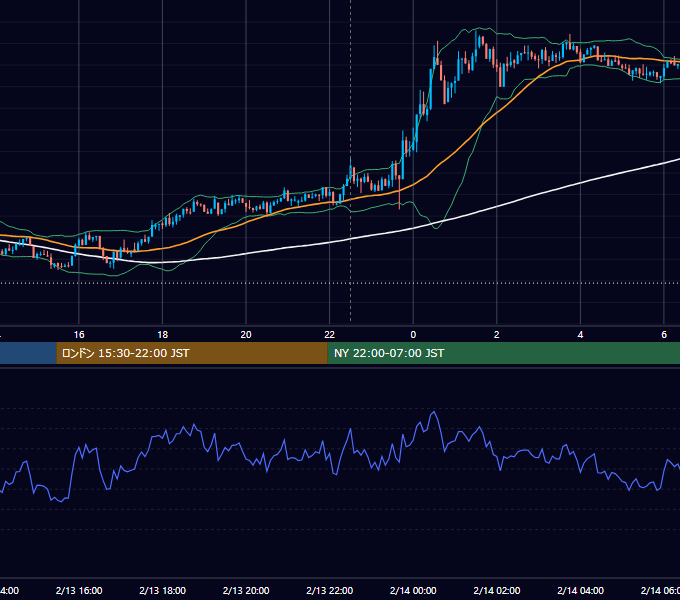
Task: Click the 0 hour axis label
Action: pyautogui.click(x=413, y=335)
